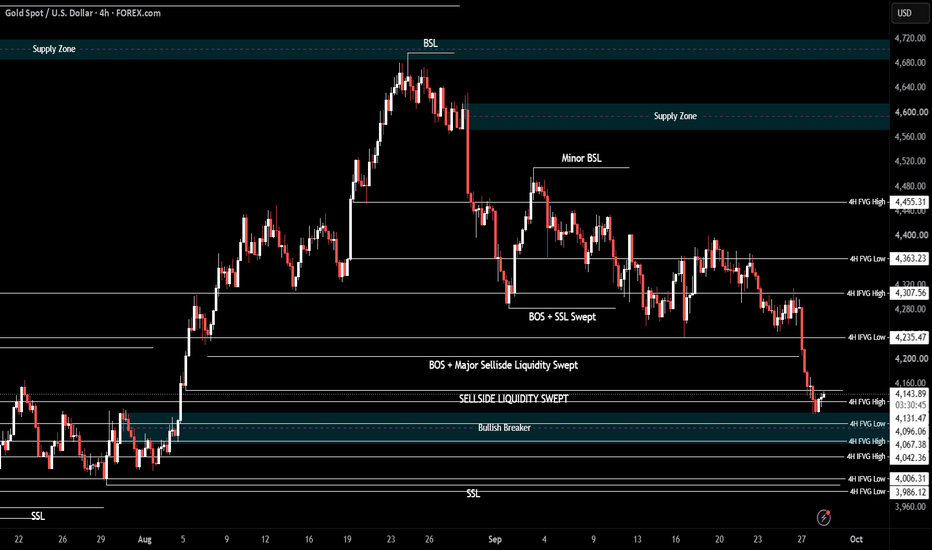Select the Oct label on the time axis
932x550 pixels.
click(856, 539)
